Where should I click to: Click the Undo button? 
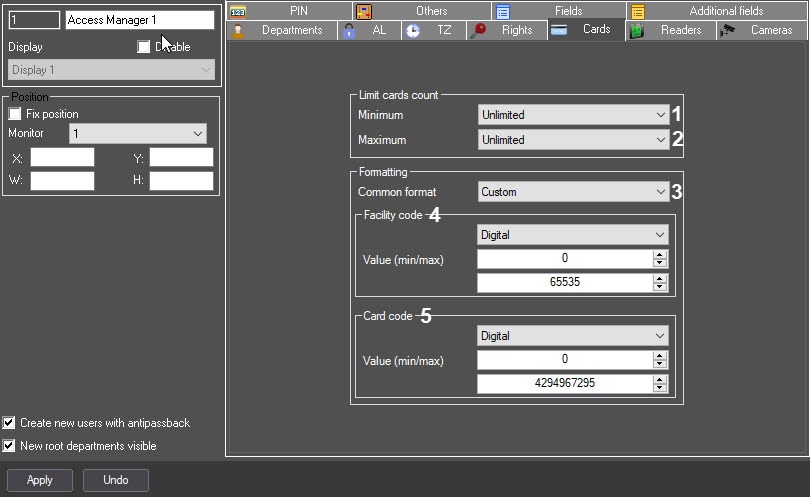click(x=116, y=480)
